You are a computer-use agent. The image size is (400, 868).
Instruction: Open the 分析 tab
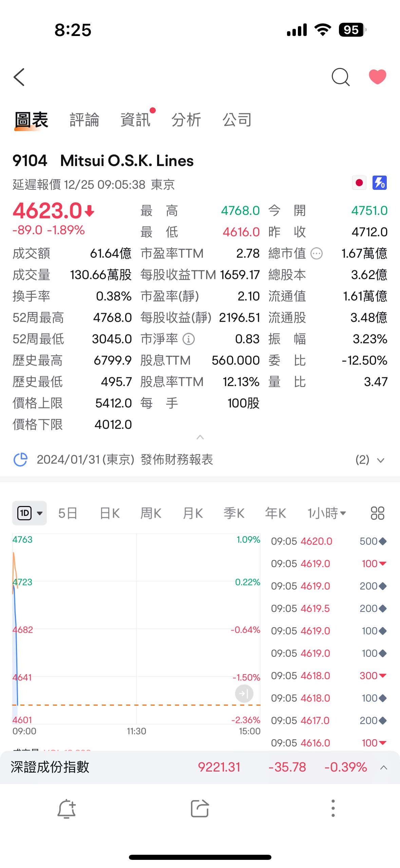[x=186, y=120]
